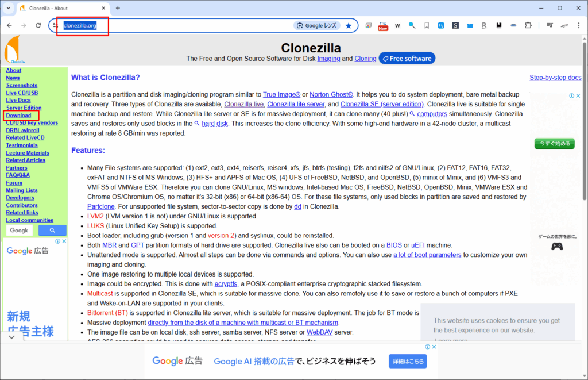
Task: View site information icon in address bar
Action: [56, 25]
